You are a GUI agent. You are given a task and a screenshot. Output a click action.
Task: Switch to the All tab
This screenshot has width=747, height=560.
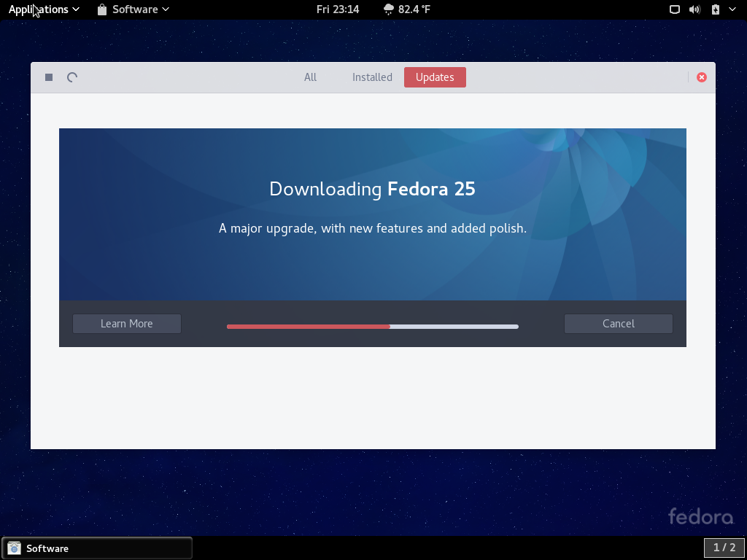(310, 77)
